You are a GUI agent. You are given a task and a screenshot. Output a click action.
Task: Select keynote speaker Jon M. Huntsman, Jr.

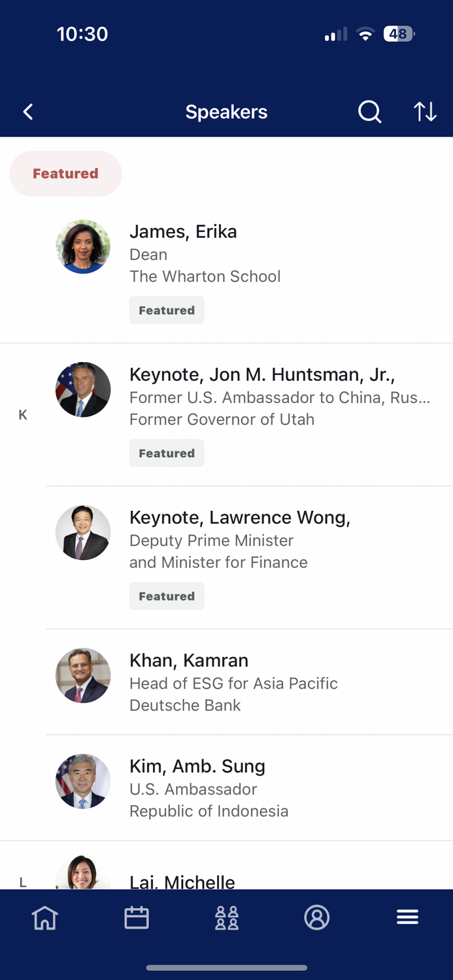point(261,395)
